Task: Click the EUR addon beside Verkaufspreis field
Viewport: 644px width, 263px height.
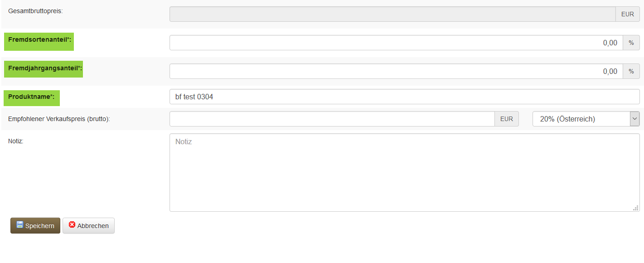Action: 506,119
